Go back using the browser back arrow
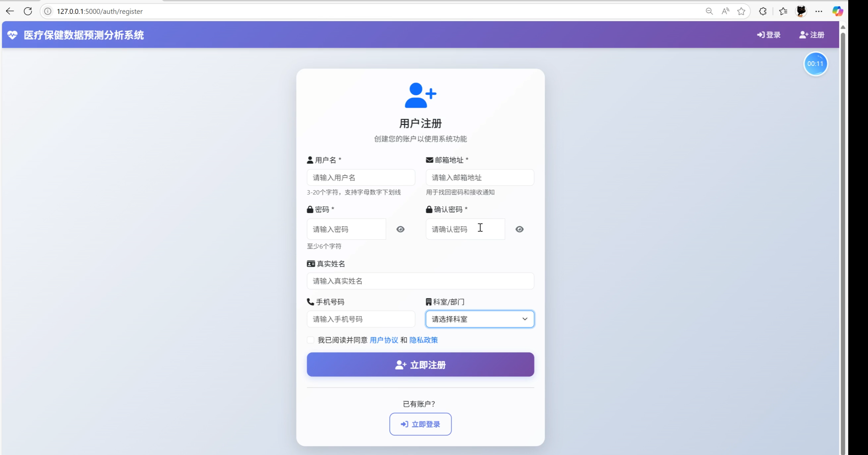Image resolution: width=868 pixels, height=455 pixels. click(x=10, y=11)
